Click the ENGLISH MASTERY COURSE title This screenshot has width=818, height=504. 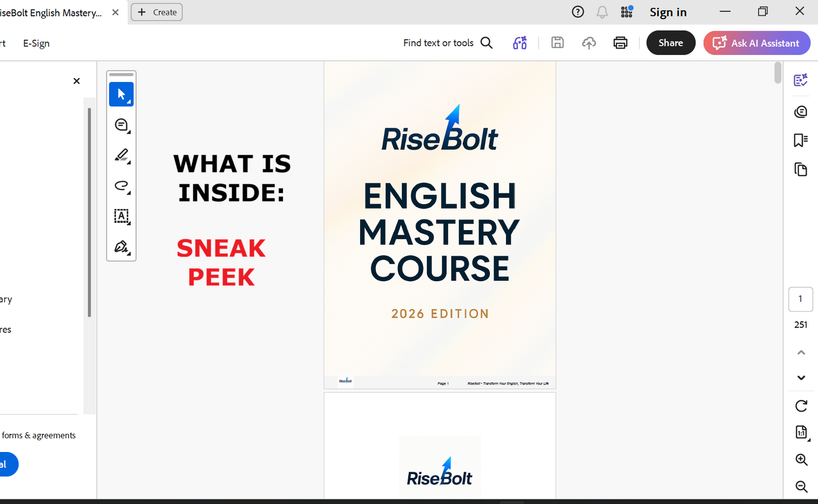pyautogui.click(x=439, y=232)
